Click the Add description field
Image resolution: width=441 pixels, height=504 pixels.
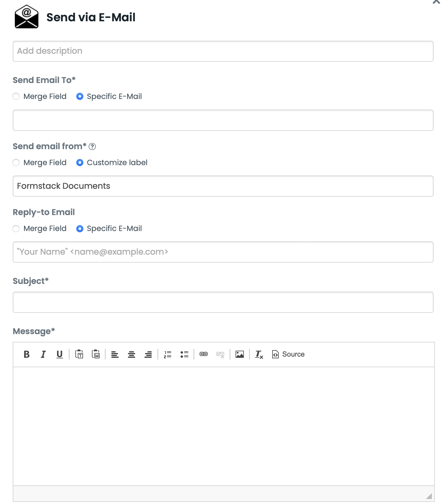click(223, 51)
